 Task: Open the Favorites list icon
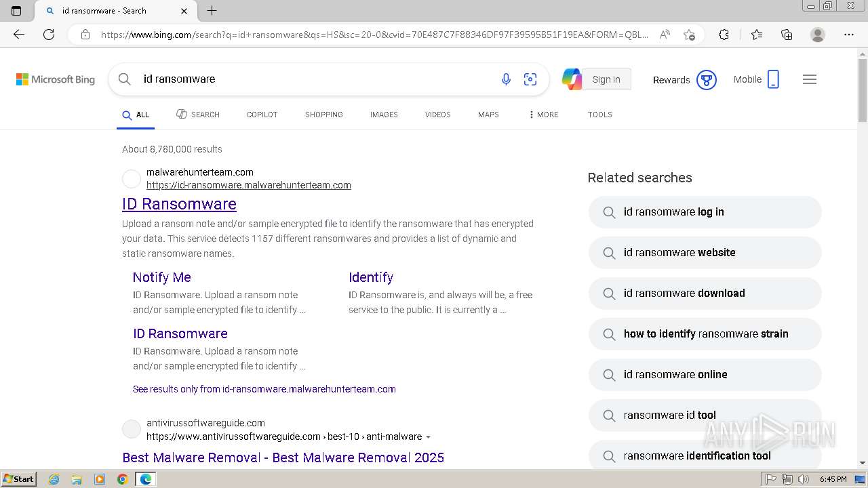click(x=757, y=35)
